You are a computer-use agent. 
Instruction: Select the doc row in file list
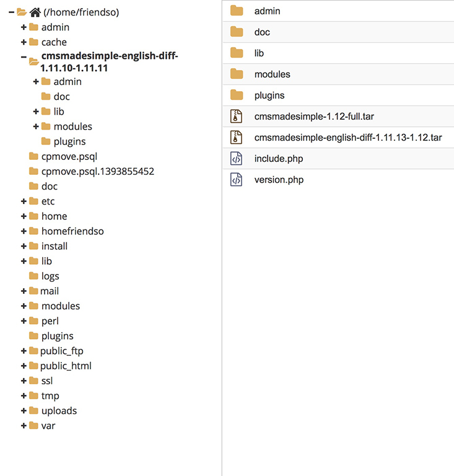[262, 32]
